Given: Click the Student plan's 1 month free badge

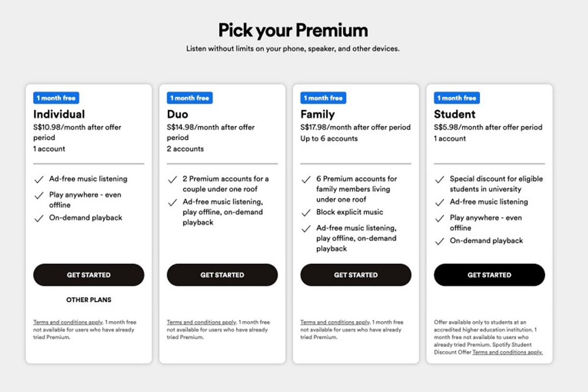Looking at the screenshot, I should point(457,98).
